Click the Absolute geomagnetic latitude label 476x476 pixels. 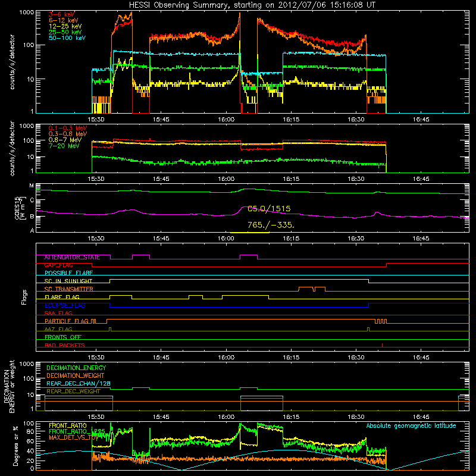click(411, 425)
